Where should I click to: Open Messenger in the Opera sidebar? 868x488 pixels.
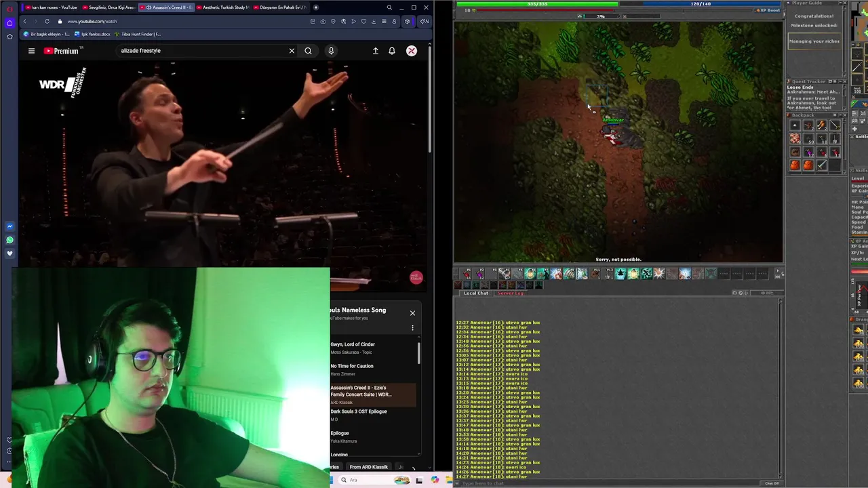click(x=9, y=226)
